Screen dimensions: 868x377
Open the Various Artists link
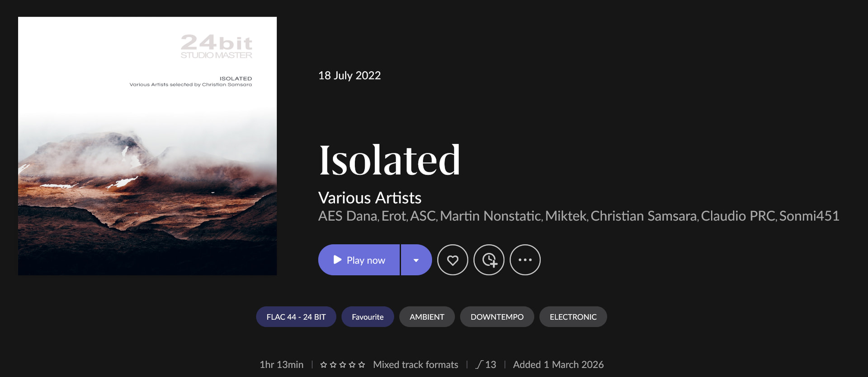pyautogui.click(x=369, y=198)
